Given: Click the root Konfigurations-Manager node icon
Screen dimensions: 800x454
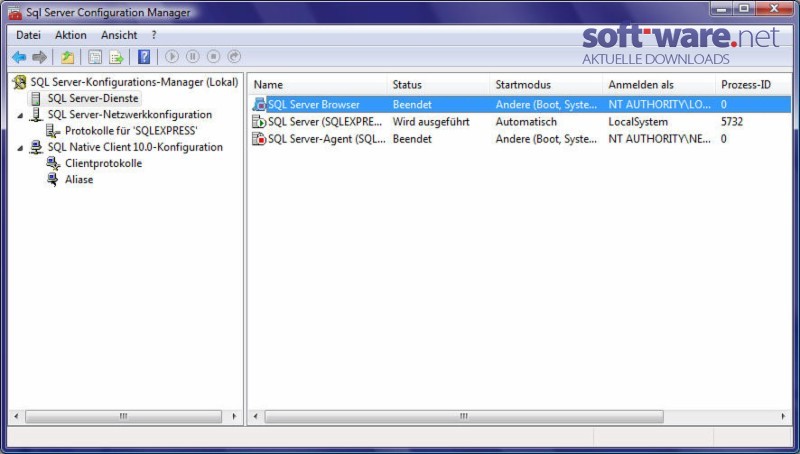Looking at the screenshot, I should (x=20, y=82).
